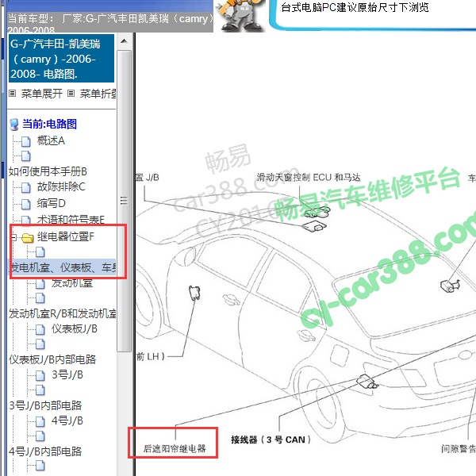Select the highlighted 发电机室、仪表板、车身 entry

[x=62, y=267]
